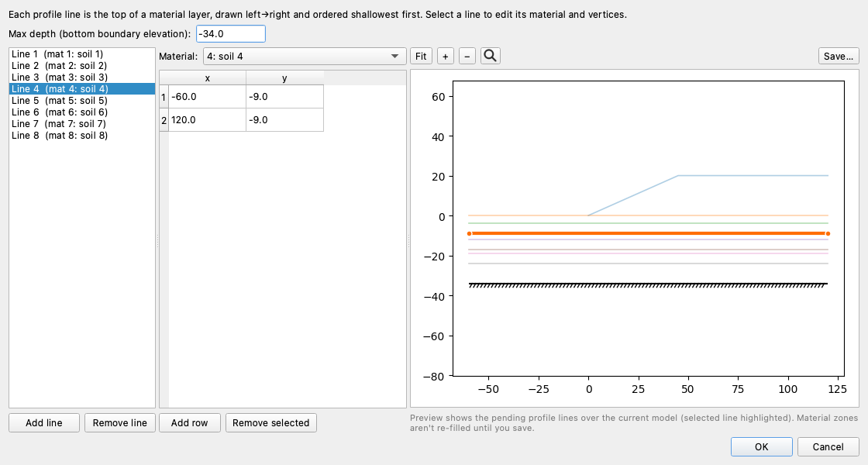Select row header 2 in vertex table
This screenshot has width=868, height=465.
point(164,120)
